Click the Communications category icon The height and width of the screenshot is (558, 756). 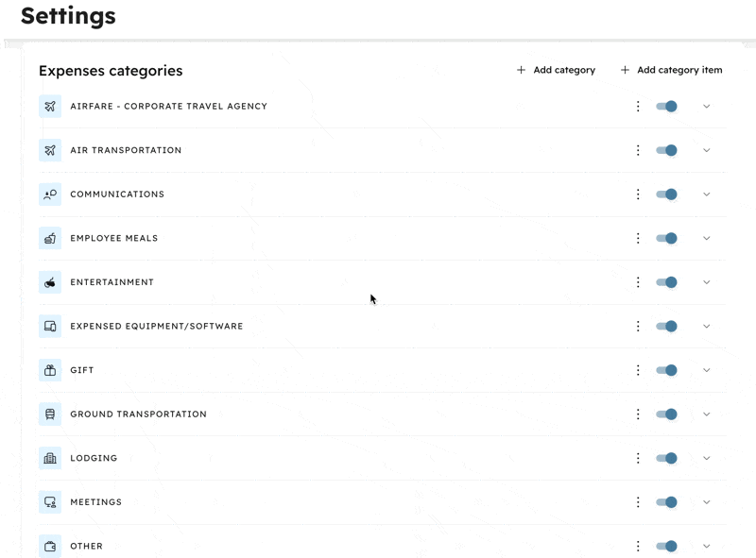50,194
